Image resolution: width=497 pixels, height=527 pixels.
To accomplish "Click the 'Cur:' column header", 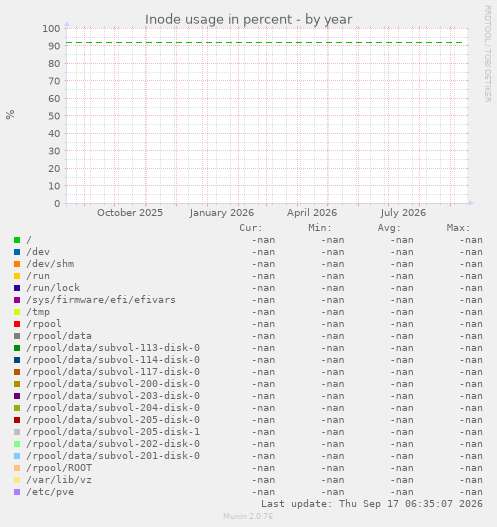I will [251, 228].
